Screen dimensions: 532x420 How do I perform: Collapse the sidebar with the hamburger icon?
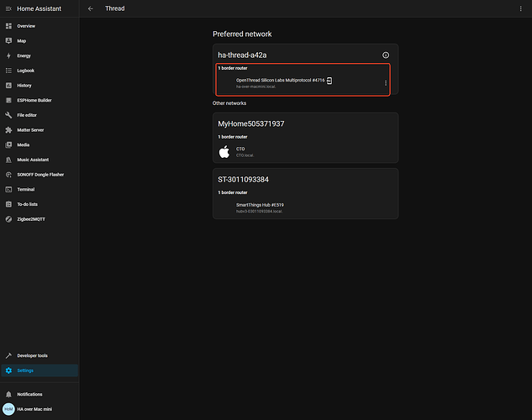point(8,8)
